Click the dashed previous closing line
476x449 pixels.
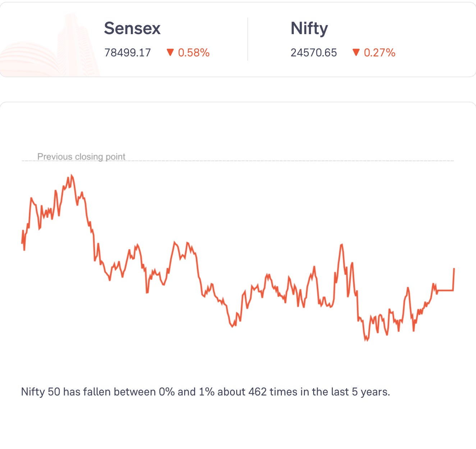[x=238, y=161]
